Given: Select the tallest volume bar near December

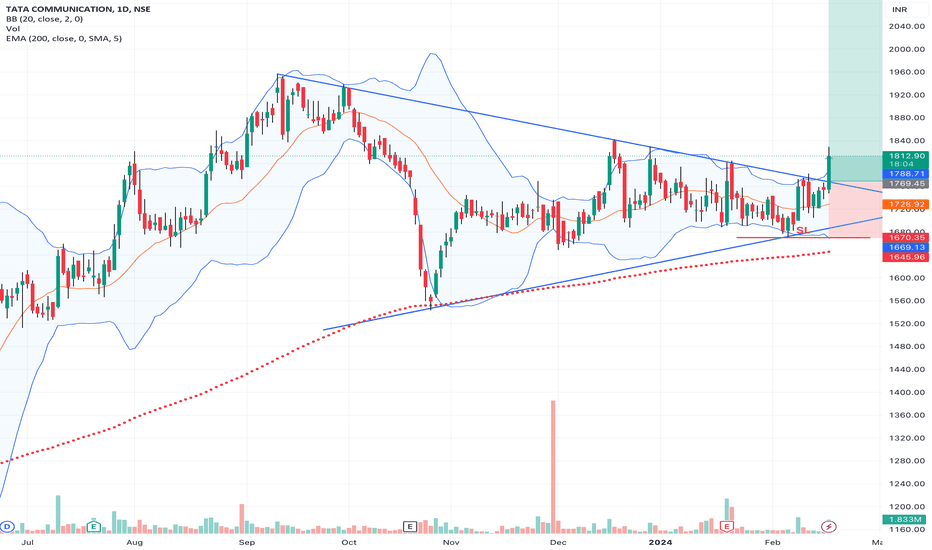Looking at the screenshot, I should click(x=553, y=467).
